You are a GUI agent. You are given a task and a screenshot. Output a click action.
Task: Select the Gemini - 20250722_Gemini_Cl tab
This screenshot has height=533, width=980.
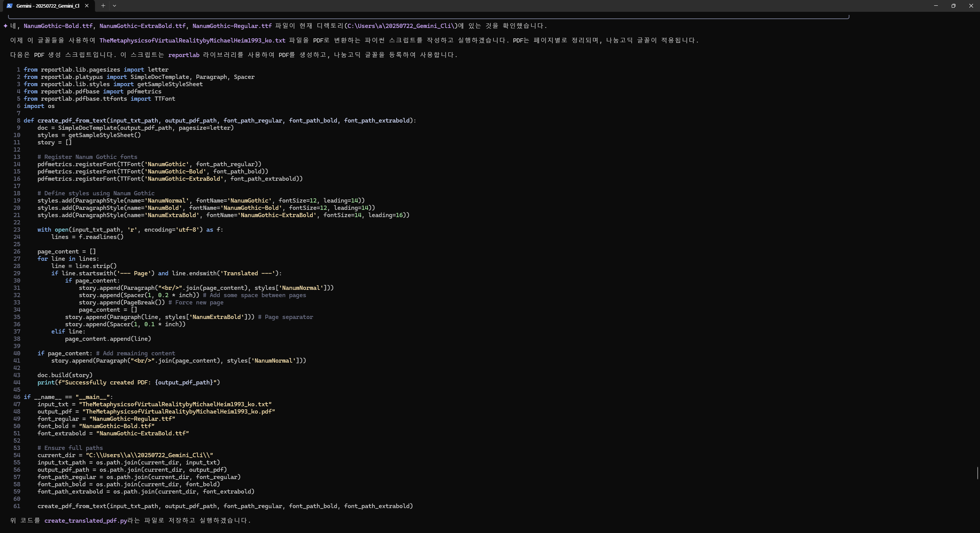[x=48, y=6]
